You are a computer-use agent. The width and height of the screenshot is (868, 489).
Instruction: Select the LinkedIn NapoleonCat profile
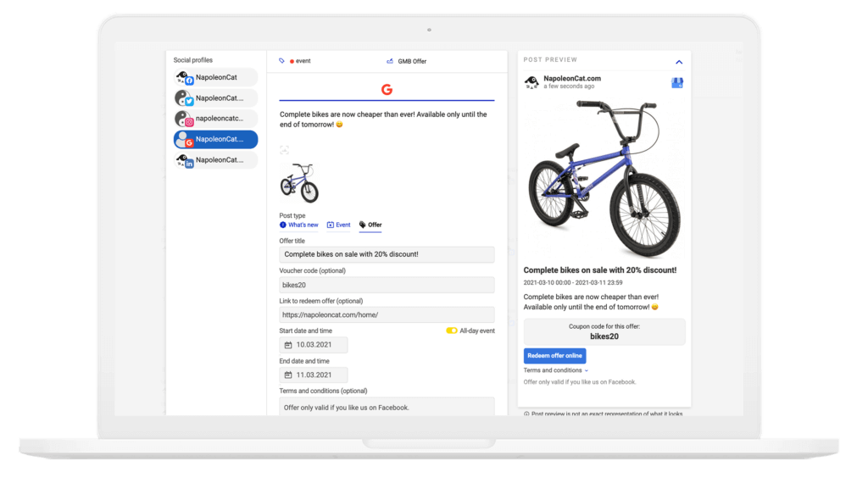click(x=215, y=160)
